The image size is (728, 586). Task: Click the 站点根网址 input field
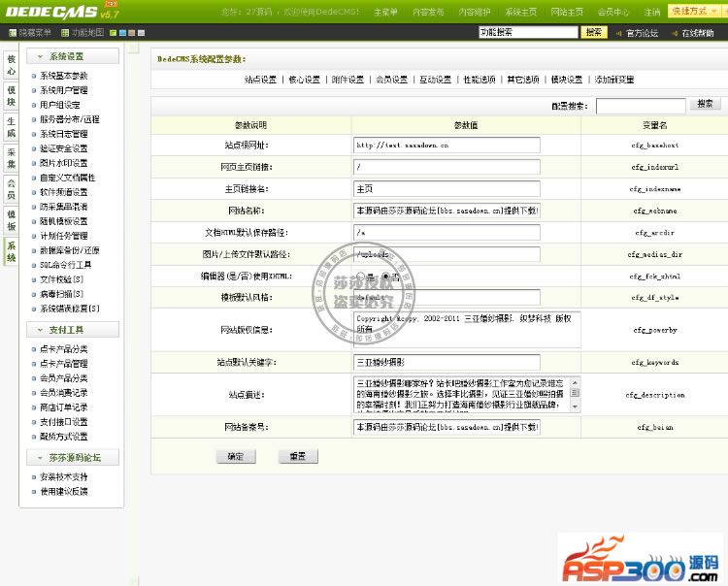[447, 146]
